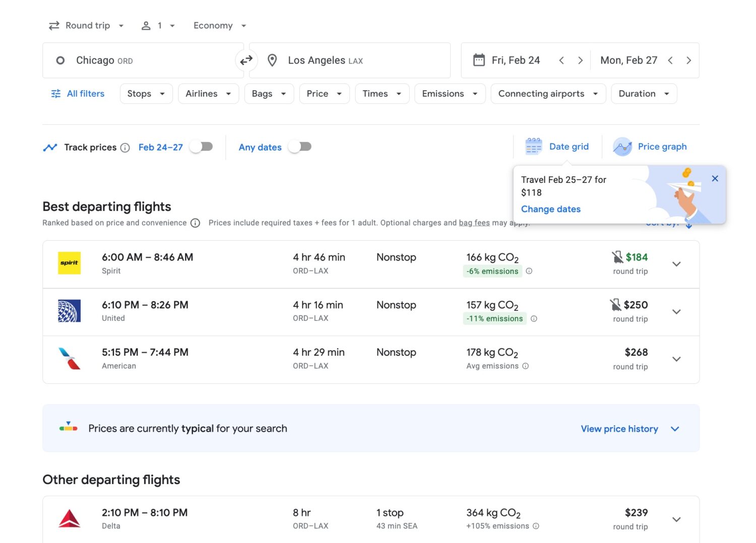Image resolution: width=756 pixels, height=543 pixels.
Task: Open the Connecting airports filter
Action: pos(547,93)
